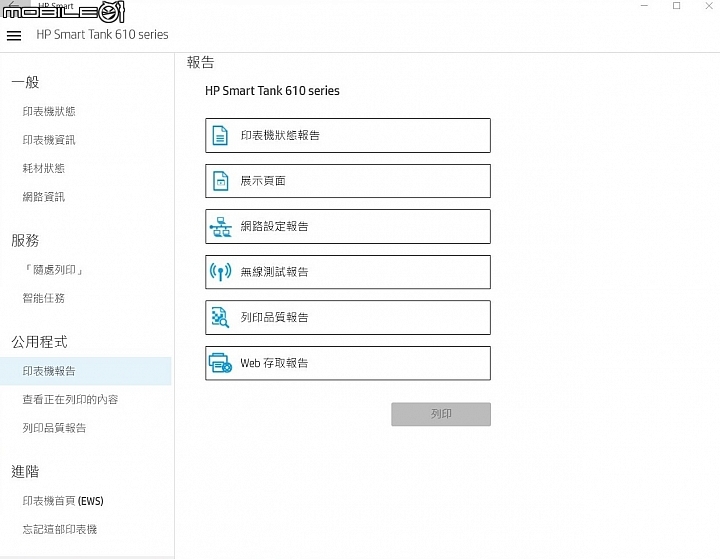720x559 pixels.
Task: Select the 印表機狀態報告 report option
Action: click(348, 136)
